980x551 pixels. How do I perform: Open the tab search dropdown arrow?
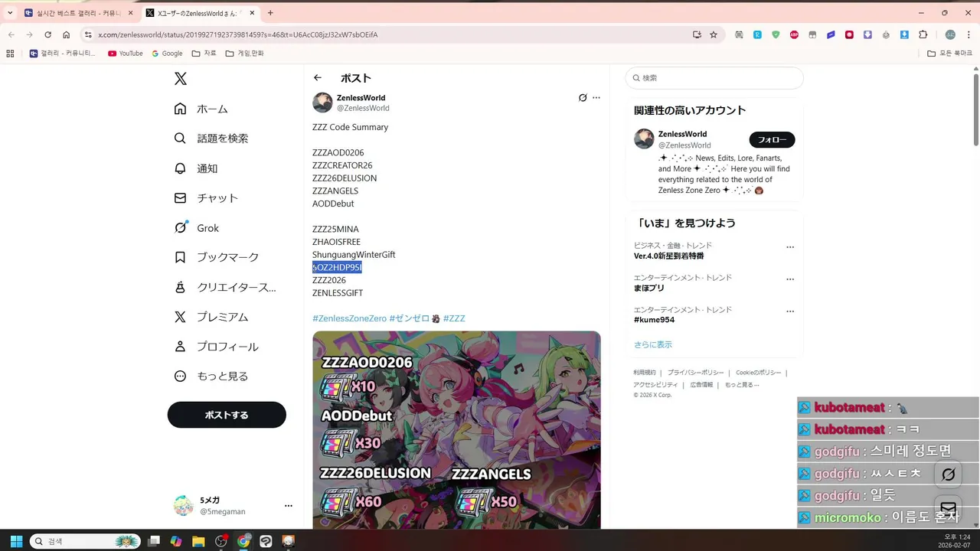(10, 13)
